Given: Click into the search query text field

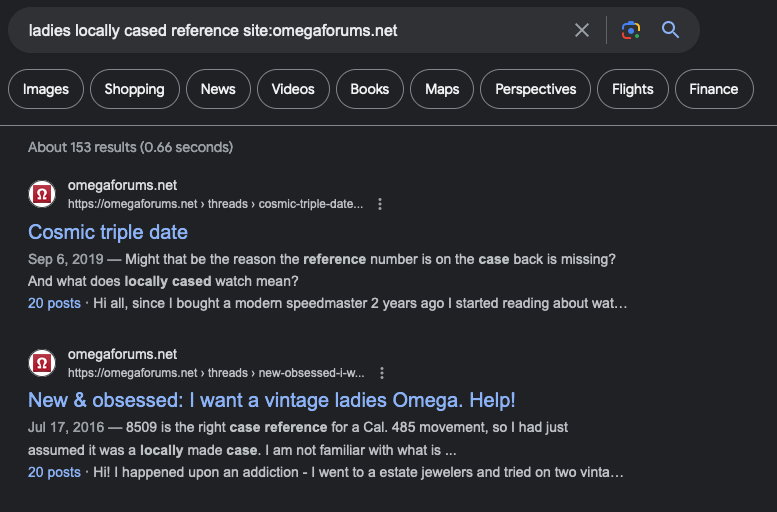Looking at the screenshot, I should (290, 30).
